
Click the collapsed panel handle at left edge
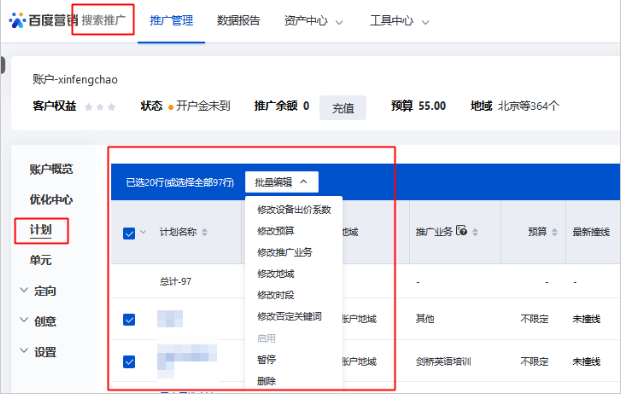pyautogui.click(x=2, y=65)
